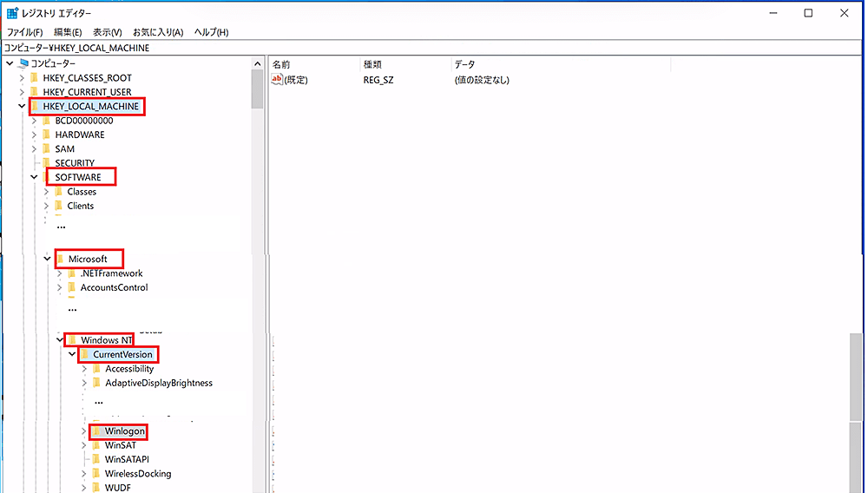Click the WinSAT folder icon

[96, 445]
